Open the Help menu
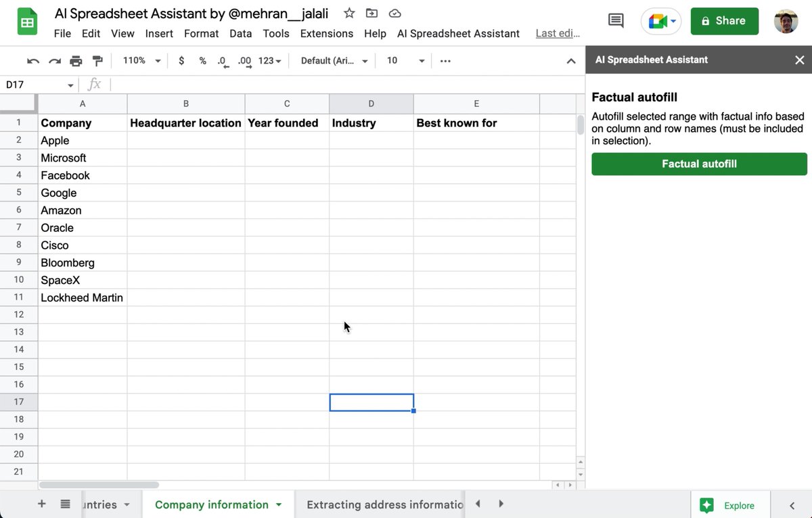 (x=375, y=33)
